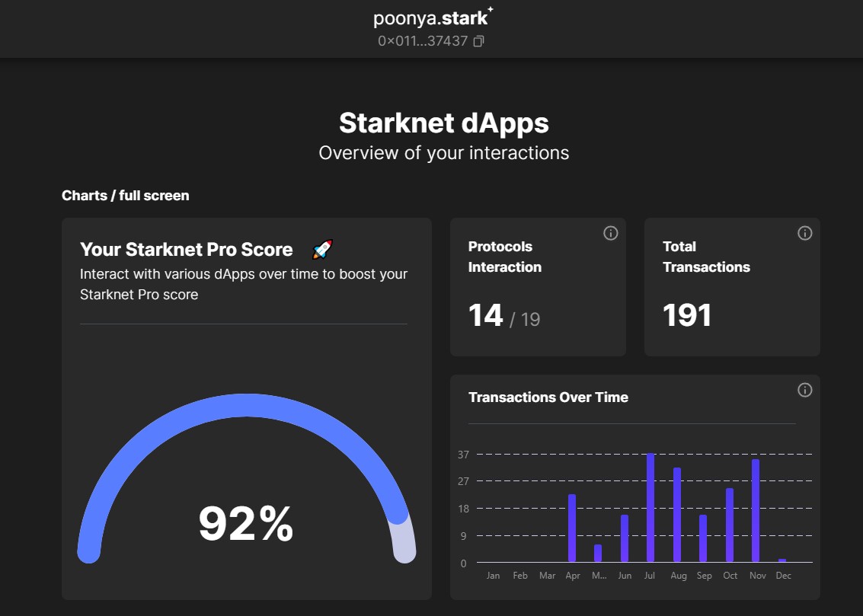863x616 pixels.
Task: Click the Starknet dApps heading
Action: (443, 122)
